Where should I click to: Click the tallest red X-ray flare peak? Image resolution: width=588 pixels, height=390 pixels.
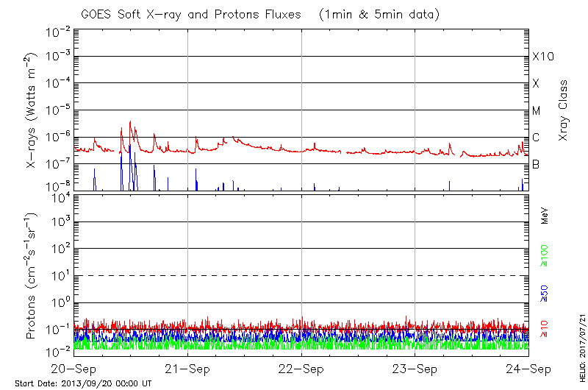[x=130, y=122]
